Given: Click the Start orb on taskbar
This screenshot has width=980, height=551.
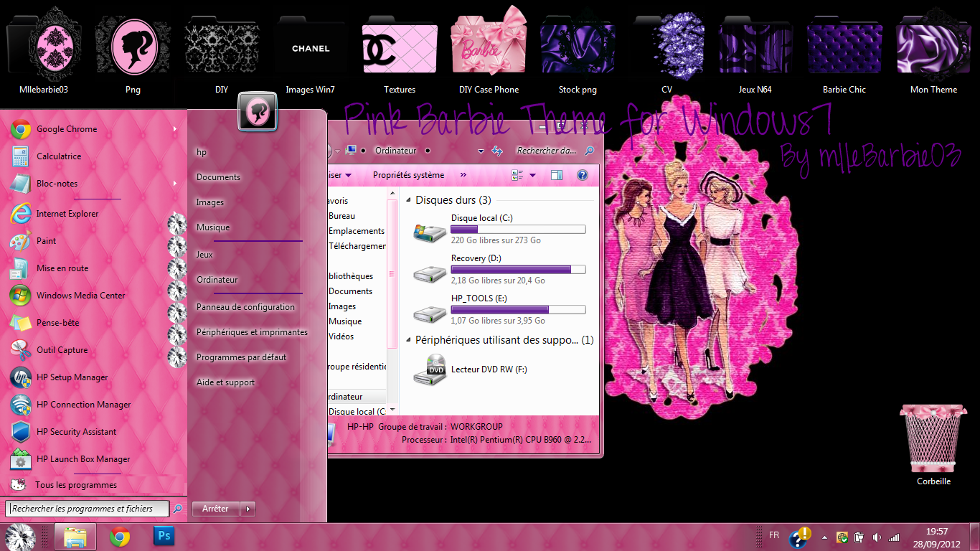Looking at the screenshot, I should [20, 537].
